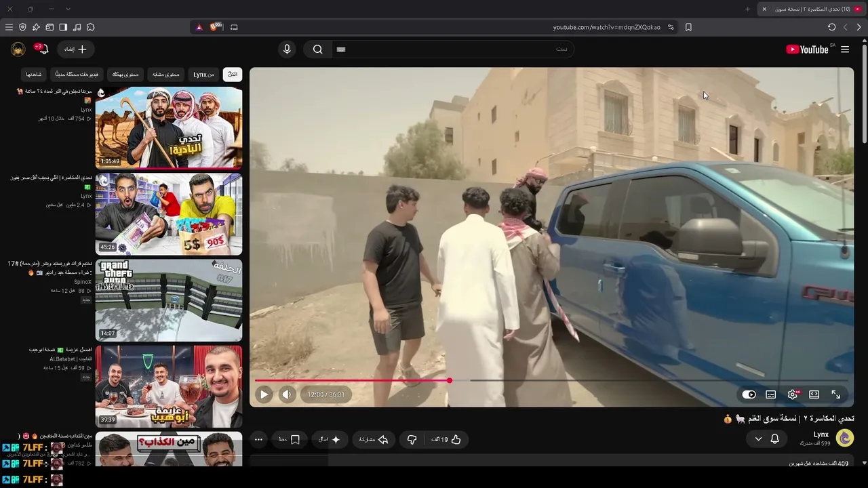
Task: Open the GTA episode #17 thumbnail
Action: click(x=168, y=300)
